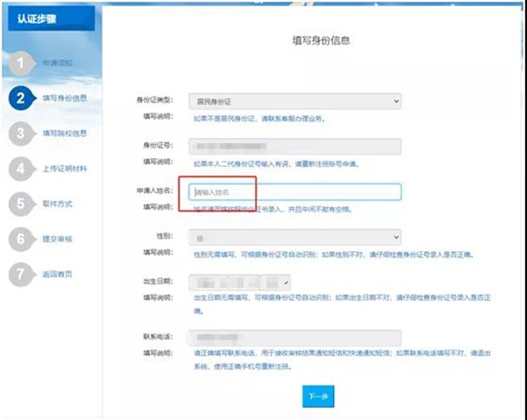The image size is (527, 420).
Task: Open the 取件方式 step
Action: [57, 204]
